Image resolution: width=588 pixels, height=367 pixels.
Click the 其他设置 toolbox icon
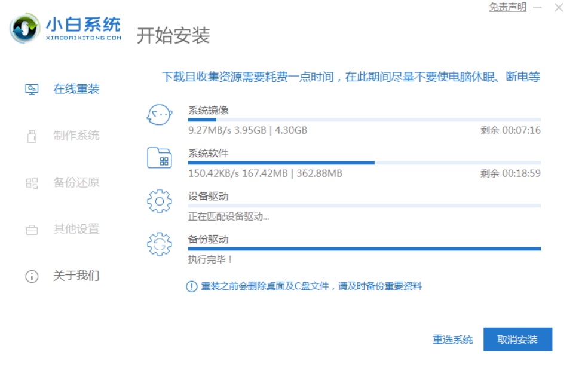click(32, 230)
